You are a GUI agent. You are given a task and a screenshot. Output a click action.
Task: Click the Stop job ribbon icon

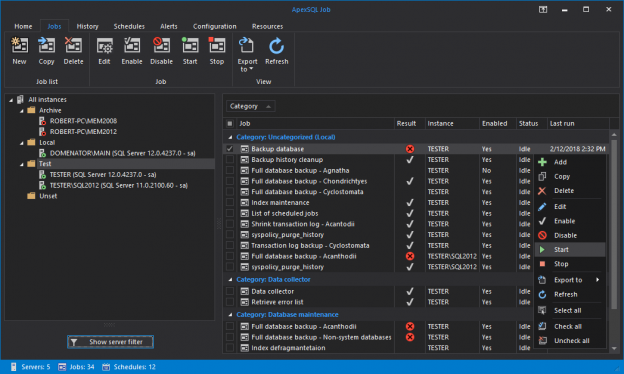(x=216, y=45)
